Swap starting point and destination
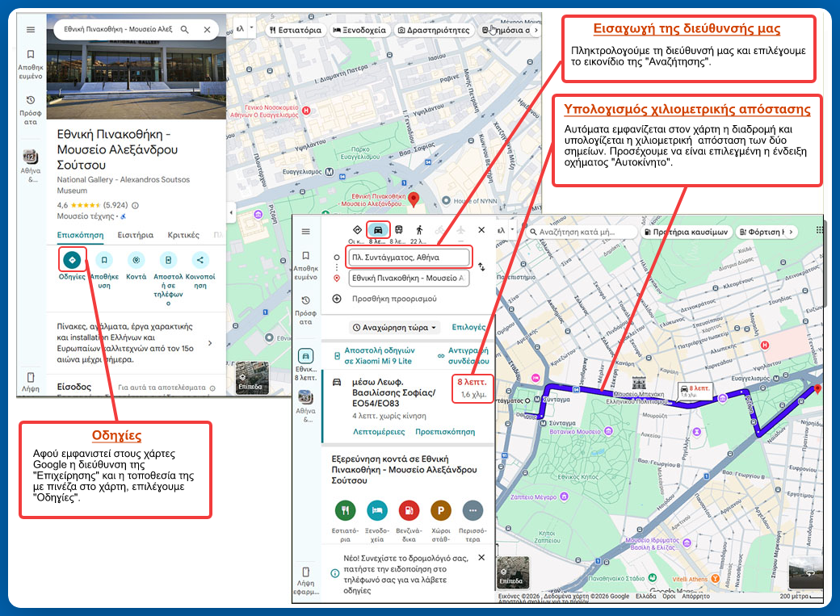Viewport: 840px width, 616px height. click(481, 266)
